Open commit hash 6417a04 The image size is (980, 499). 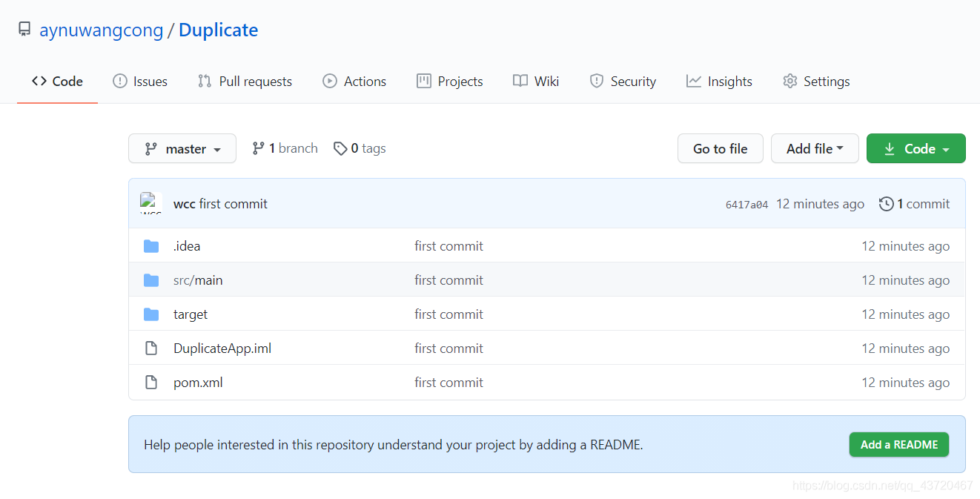click(x=746, y=205)
